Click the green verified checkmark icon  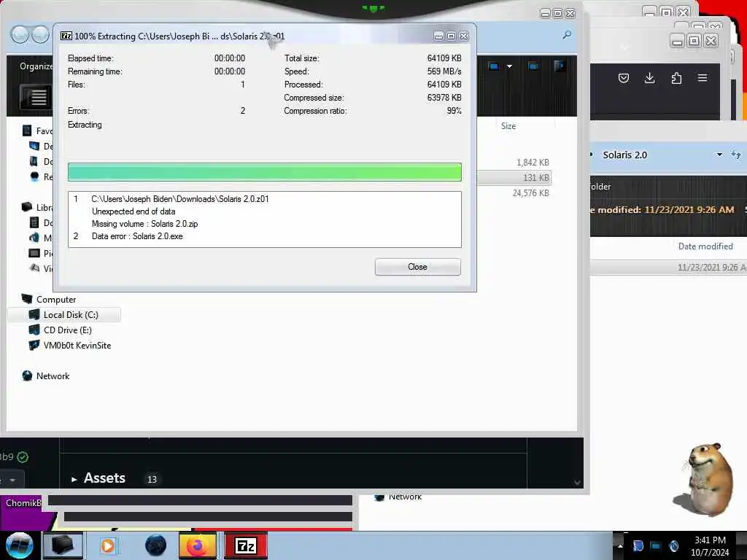tap(23, 457)
